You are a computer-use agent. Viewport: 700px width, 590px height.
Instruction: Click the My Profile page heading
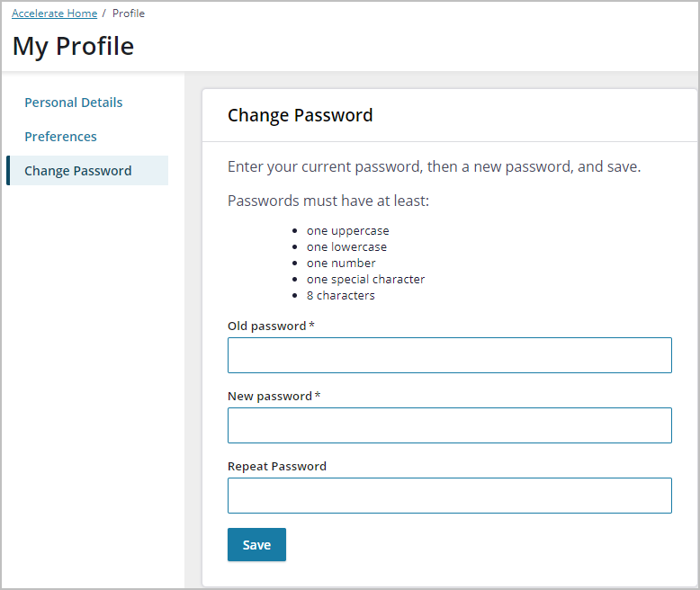pos(73,47)
